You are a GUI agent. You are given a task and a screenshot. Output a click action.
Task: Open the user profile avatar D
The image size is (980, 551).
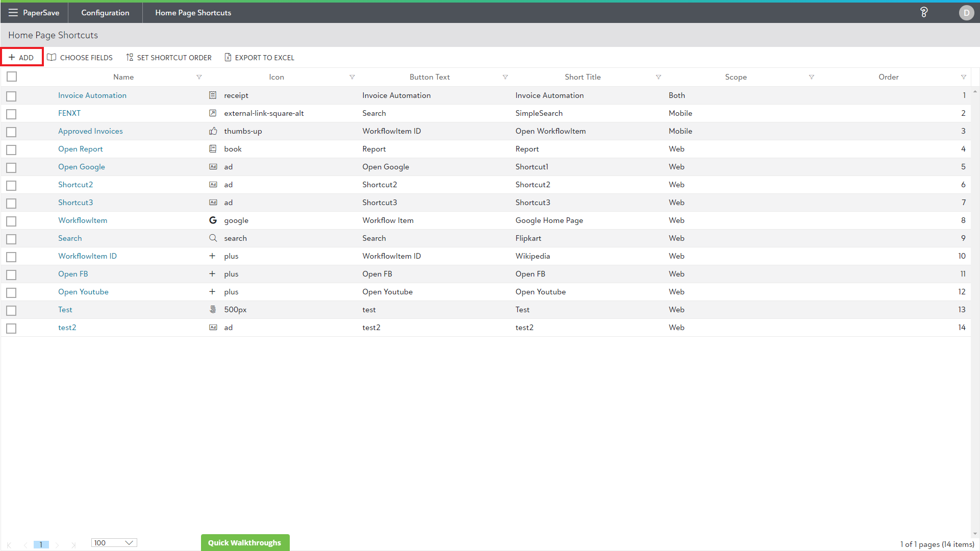coord(966,13)
